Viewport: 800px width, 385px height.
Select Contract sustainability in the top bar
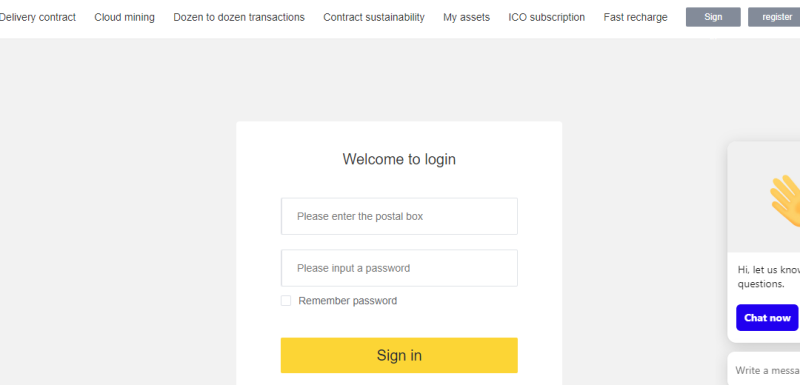(374, 17)
